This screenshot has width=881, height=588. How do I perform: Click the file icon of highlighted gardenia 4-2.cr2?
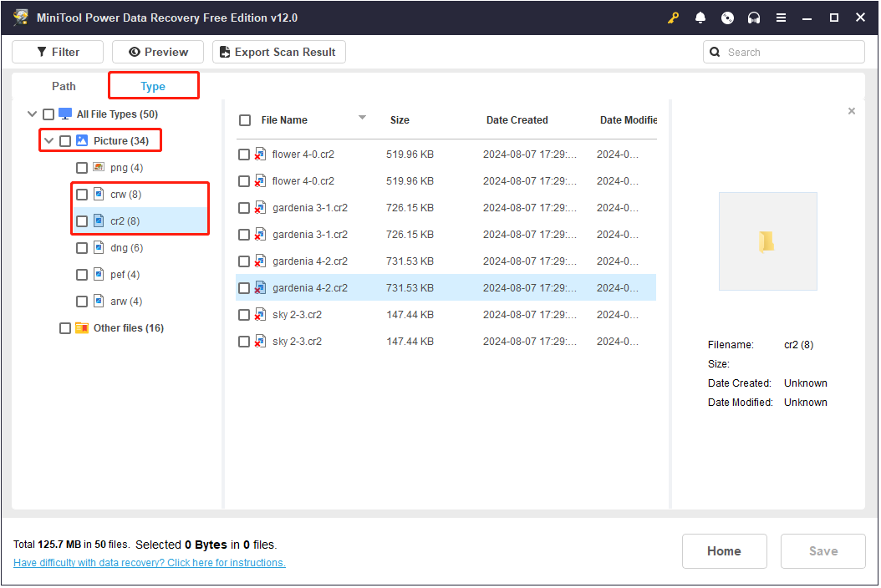click(x=260, y=287)
